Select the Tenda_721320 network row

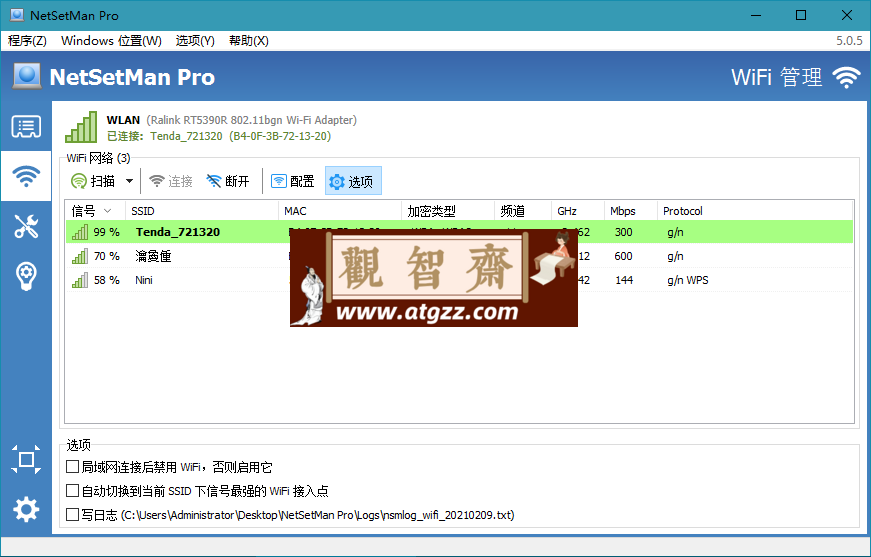click(459, 232)
